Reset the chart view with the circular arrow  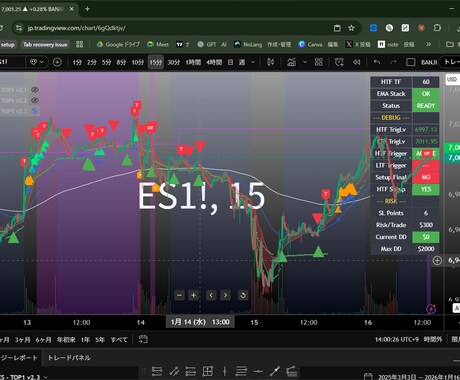click(x=243, y=295)
